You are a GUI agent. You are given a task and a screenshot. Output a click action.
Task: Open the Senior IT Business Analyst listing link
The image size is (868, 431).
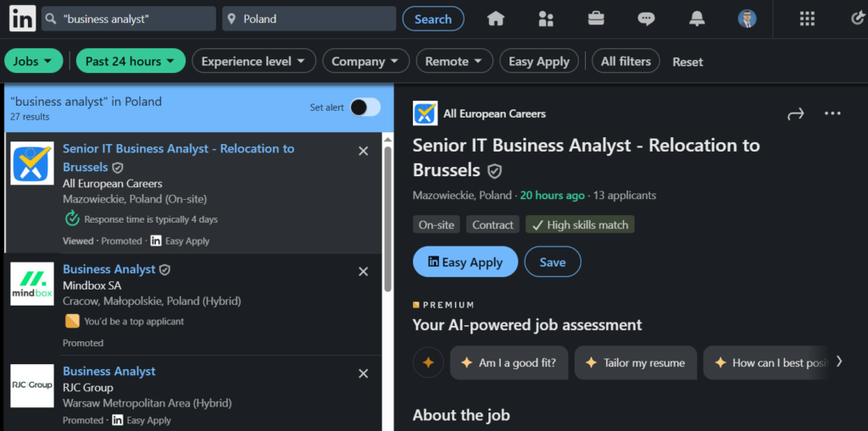pyautogui.click(x=178, y=157)
